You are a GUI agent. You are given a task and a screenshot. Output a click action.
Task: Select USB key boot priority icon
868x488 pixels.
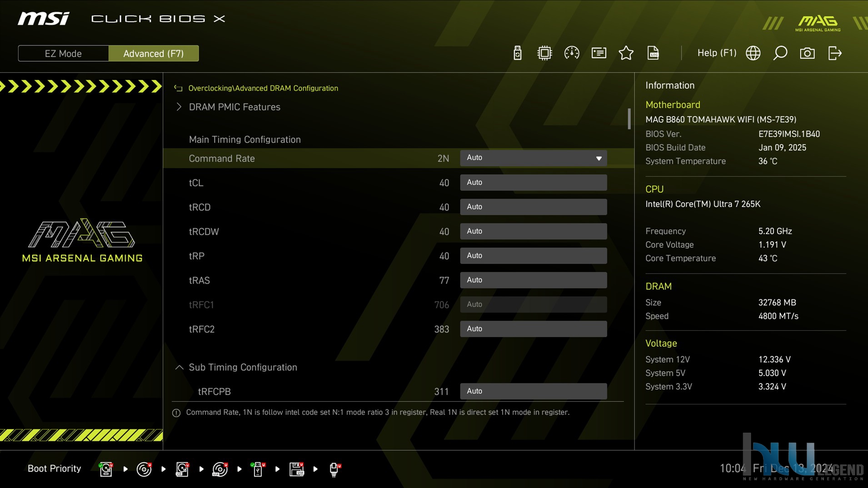[258, 469]
